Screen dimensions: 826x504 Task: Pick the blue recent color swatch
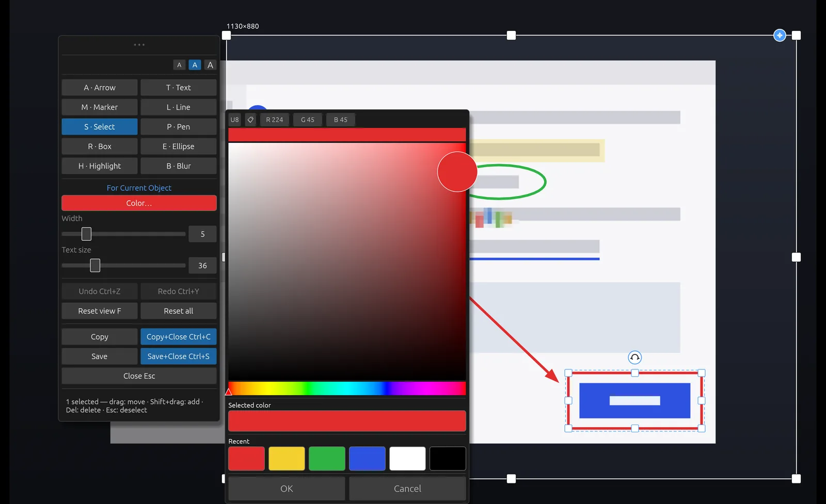coord(368,459)
